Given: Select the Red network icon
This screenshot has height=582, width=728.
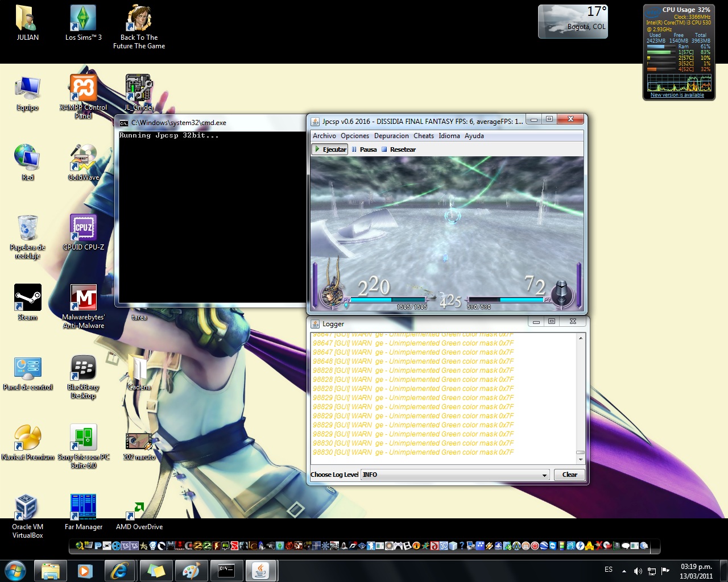Looking at the screenshot, I should (x=27, y=163).
